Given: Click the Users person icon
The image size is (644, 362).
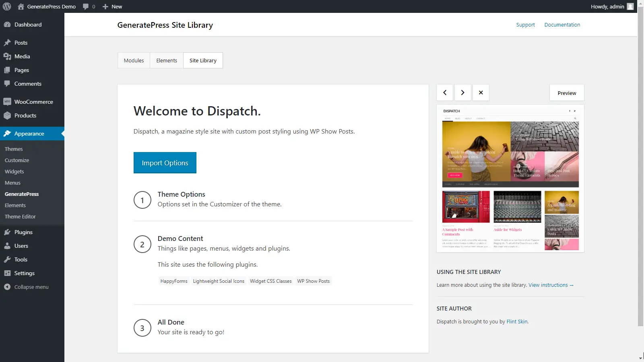Looking at the screenshot, I should click(x=7, y=246).
